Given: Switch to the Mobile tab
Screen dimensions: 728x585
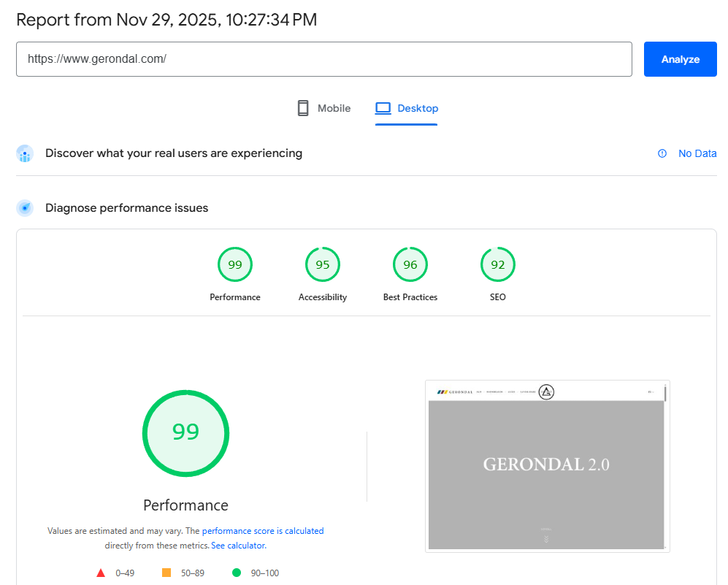Looking at the screenshot, I should pos(323,108).
